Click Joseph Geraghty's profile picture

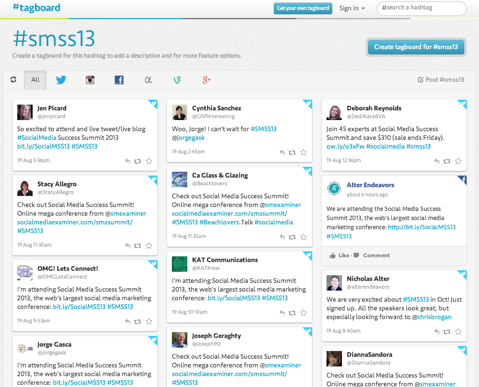(x=180, y=340)
